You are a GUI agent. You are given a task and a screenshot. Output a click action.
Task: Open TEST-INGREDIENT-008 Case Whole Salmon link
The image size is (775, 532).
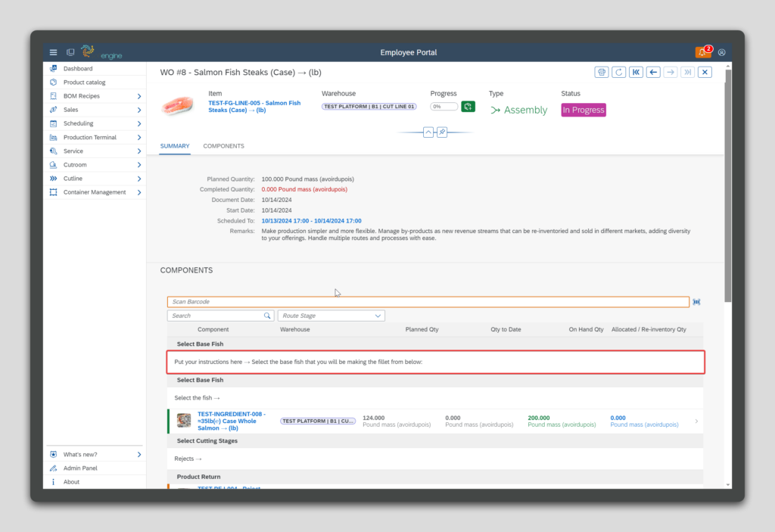coord(232,422)
